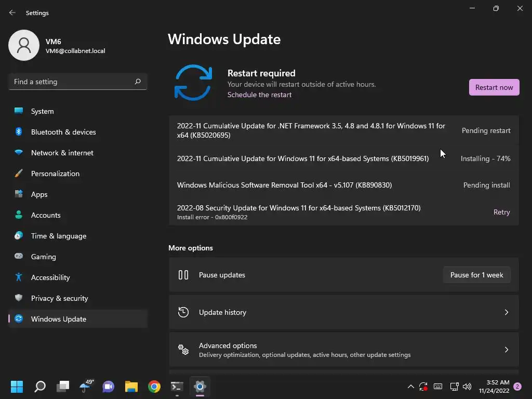The image size is (532, 399).
Task: Go to Accounts settings
Action: pos(78,215)
